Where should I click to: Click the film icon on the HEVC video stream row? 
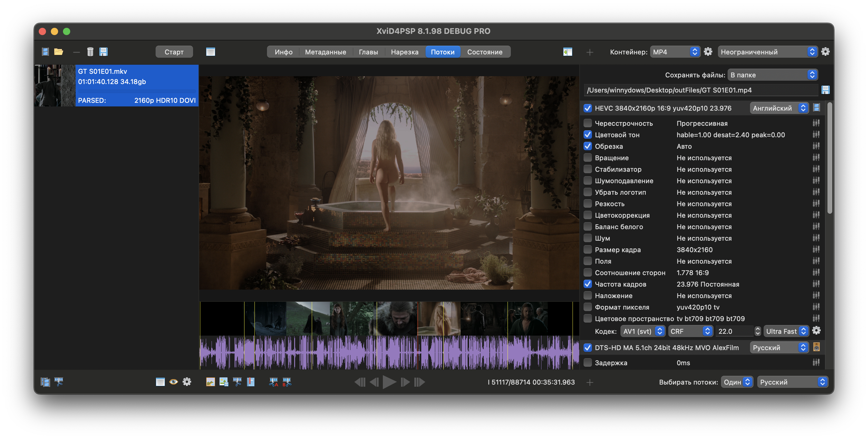tap(817, 108)
